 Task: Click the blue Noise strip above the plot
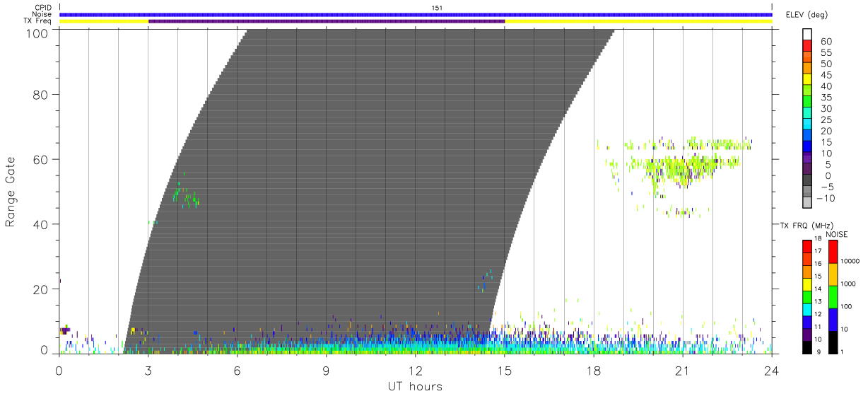coord(416,14)
